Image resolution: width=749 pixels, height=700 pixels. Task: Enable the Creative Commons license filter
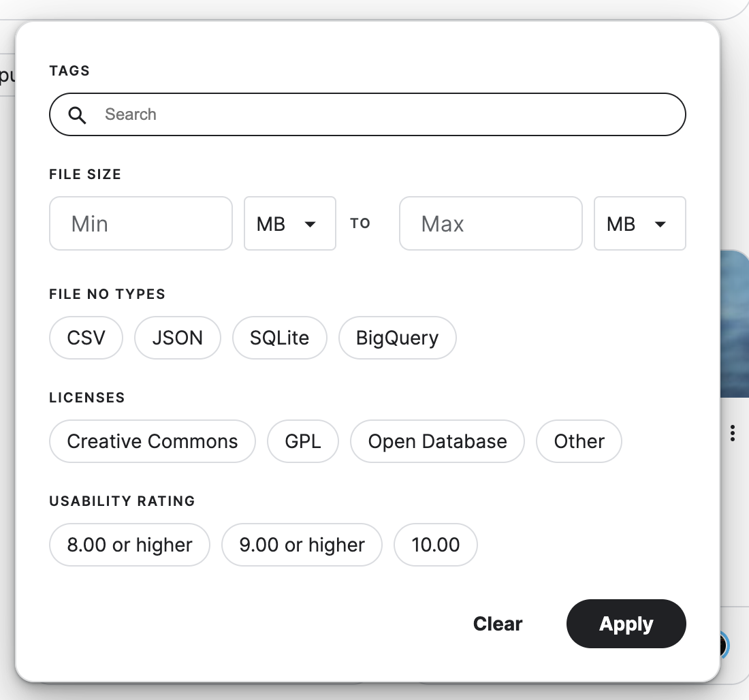point(153,441)
